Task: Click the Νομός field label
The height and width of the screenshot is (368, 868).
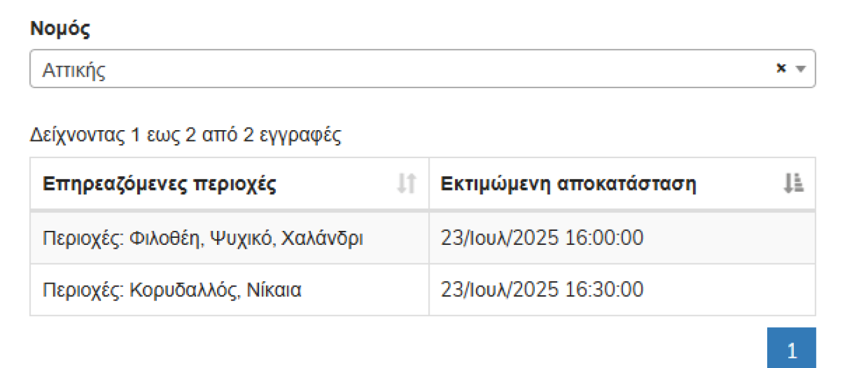Action: click(x=60, y=29)
